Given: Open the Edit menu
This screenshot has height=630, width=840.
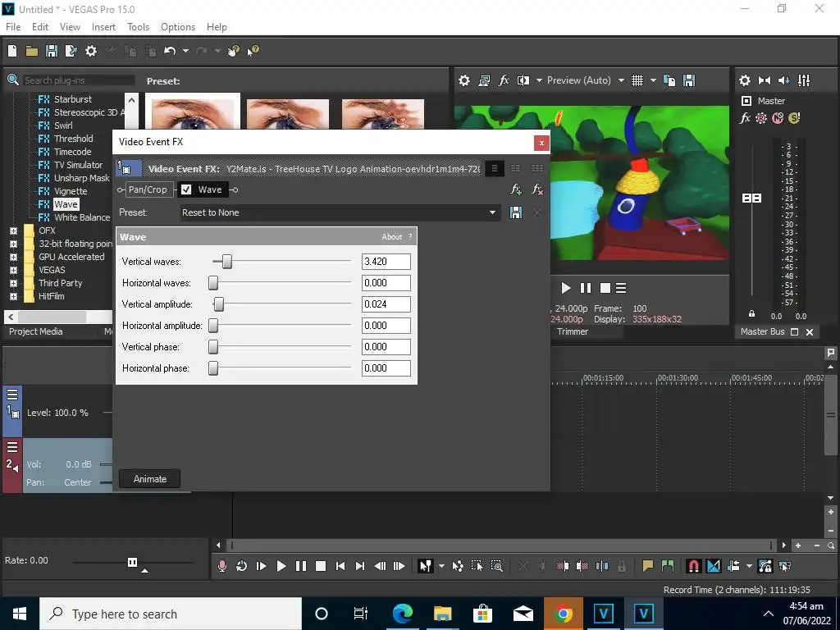Looking at the screenshot, I should pyautogui.click(x=40, y=27).
